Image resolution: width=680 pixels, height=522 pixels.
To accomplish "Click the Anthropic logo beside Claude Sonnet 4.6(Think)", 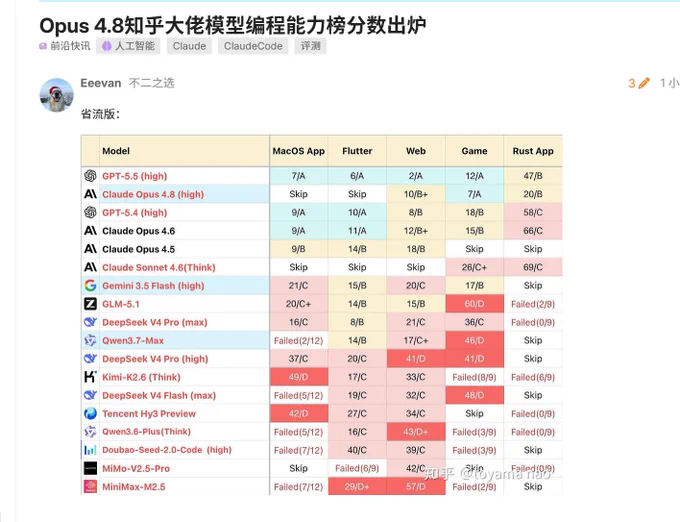I will click(90, 267).
